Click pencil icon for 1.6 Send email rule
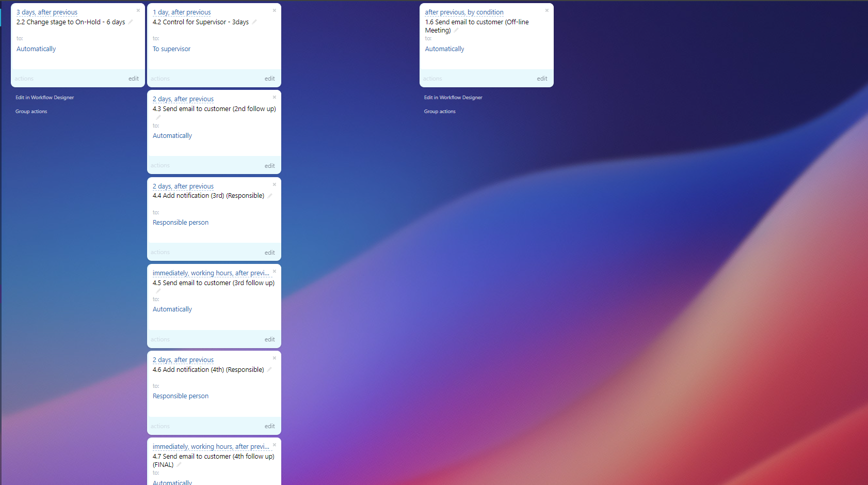Screen dimensions: 868x485 [x=456, y=30]
